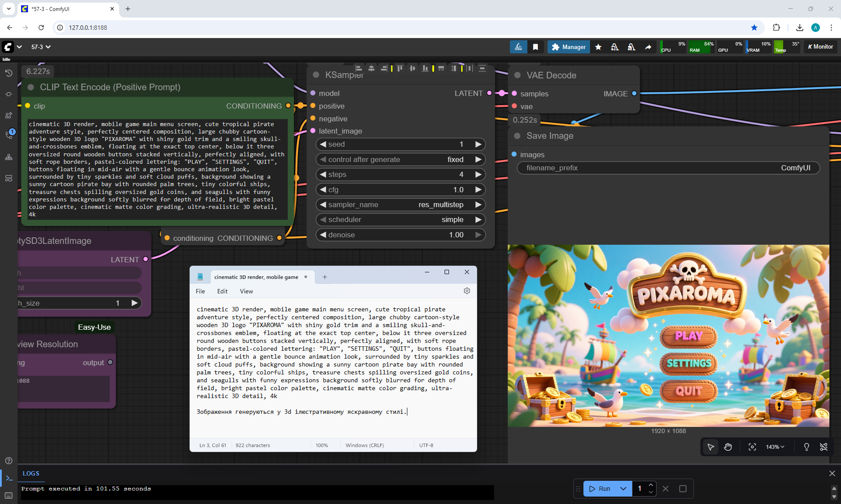Click the star favorites icon in toolbar

pos(598,47)
